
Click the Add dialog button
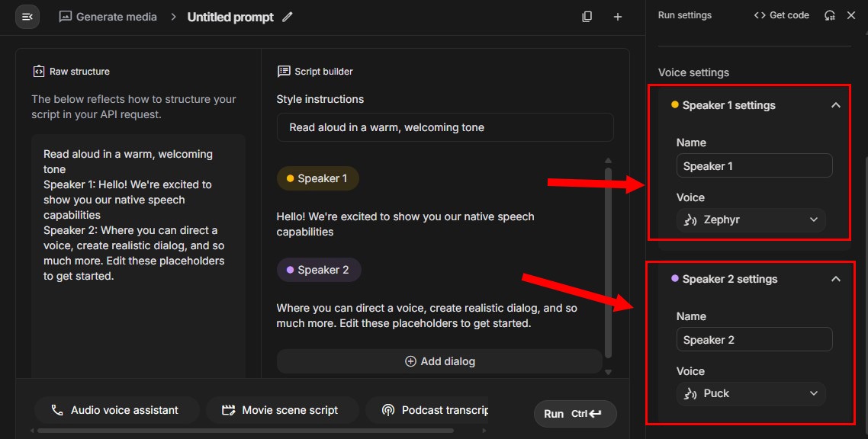(x=439, y=361)
